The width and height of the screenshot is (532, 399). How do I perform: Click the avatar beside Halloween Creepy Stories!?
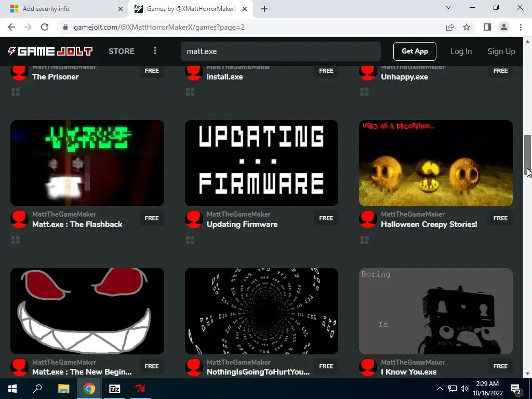pyautogui.click(x=368, y=219)
